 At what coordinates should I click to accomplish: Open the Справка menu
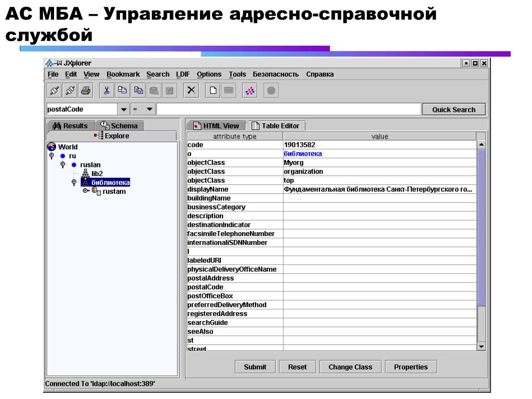[320, 74]
